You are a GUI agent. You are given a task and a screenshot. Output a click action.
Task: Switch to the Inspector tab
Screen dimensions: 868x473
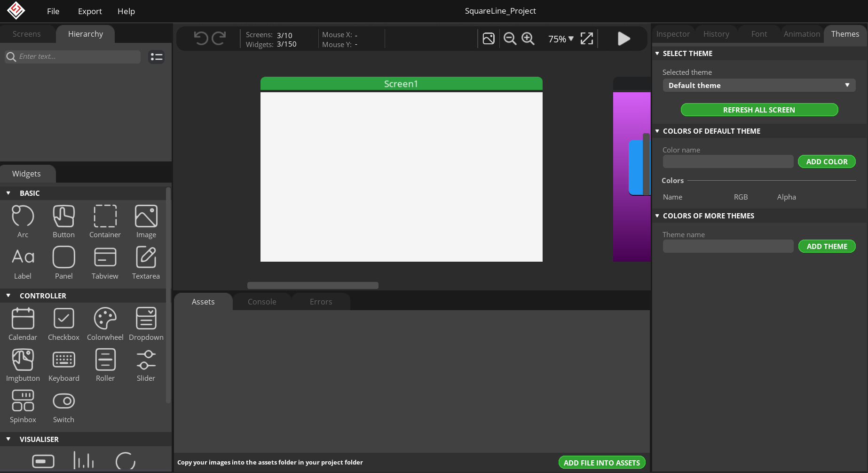[x=673, y=34]
